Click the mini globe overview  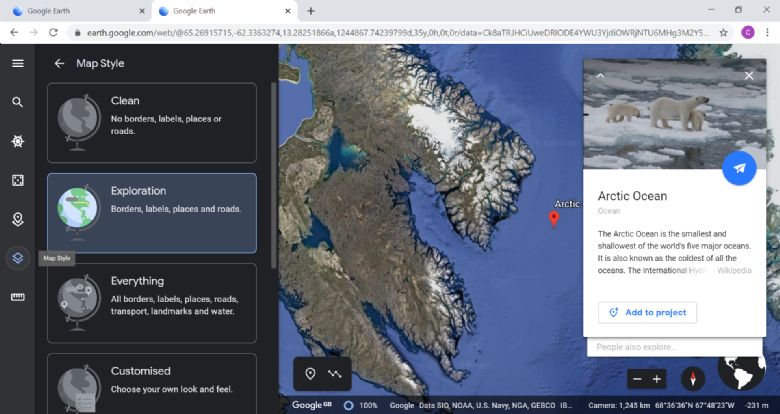(x=741, y=372)
